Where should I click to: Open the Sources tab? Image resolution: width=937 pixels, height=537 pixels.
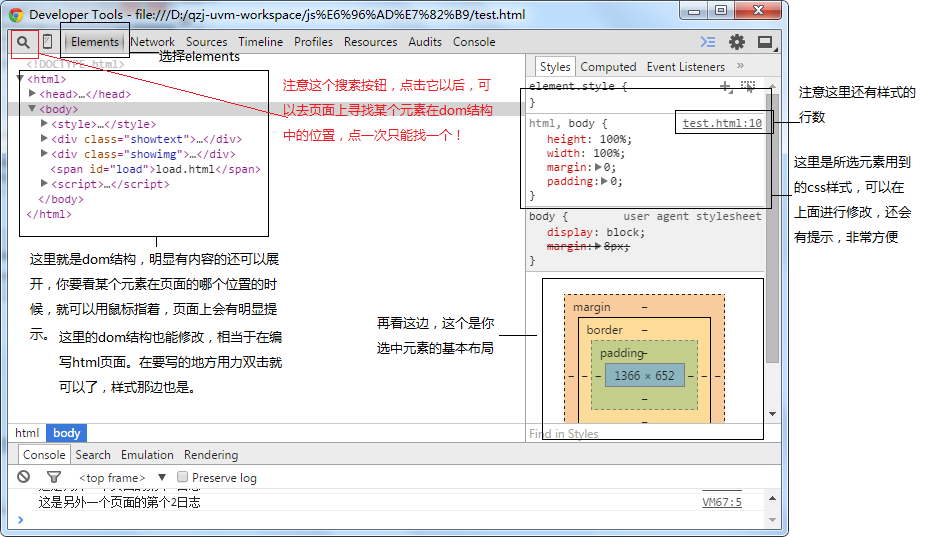pos(206,42)
